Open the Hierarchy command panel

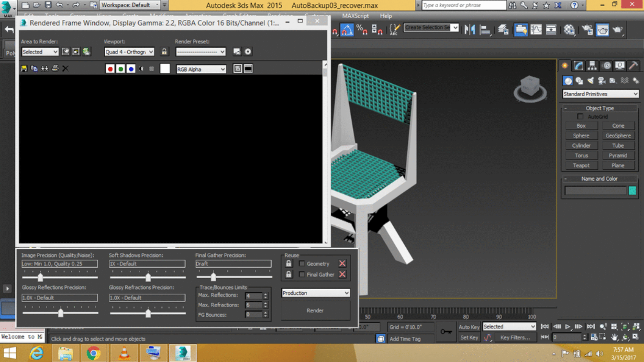pyautogui.click(x=591, y=66)
